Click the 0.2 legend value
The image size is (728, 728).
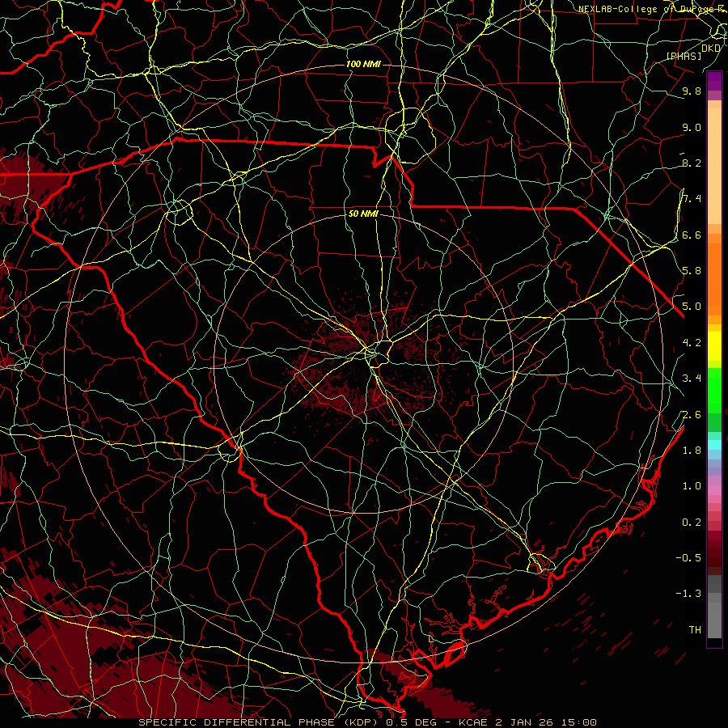pyautogui.click(x=692, y=523)
